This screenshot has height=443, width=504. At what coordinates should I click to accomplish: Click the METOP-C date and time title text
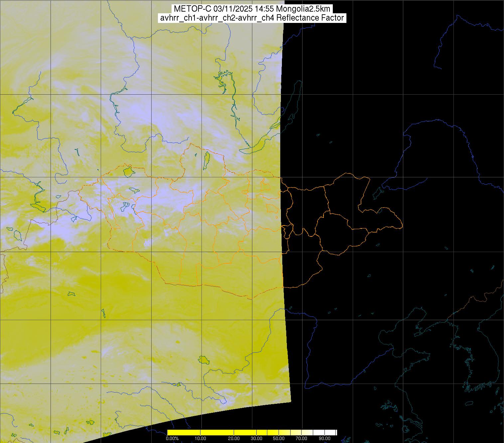(x=252, y=9)
